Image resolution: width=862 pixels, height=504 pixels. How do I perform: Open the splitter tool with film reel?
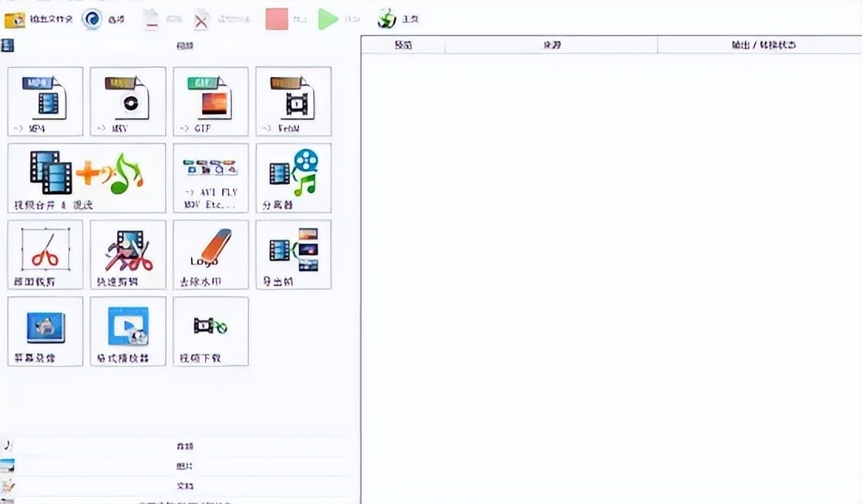point(294,177)
